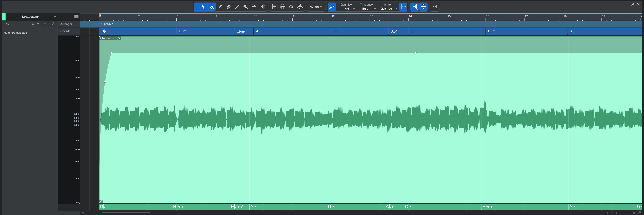The height and width of the screenshot is (215, 644).
Task: Click the fade-in curve midpoint handle
Action: point(105,82)
